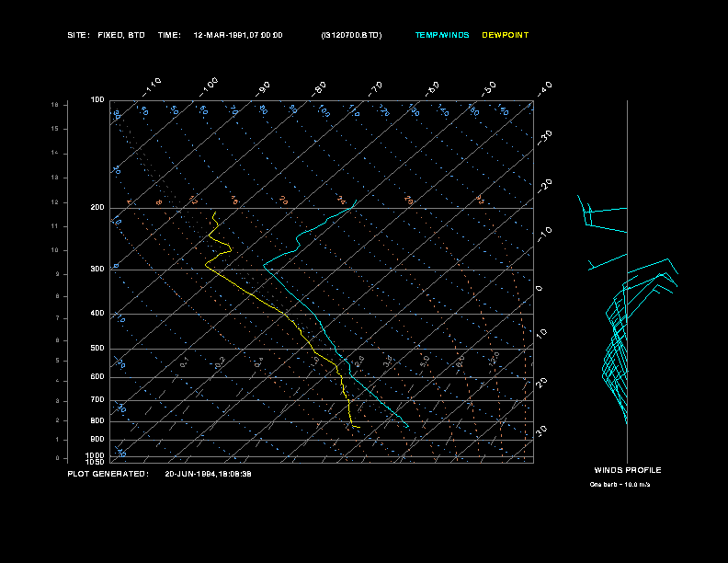
Task: Click the 16 tick on height axis
Action: tap(55, 105)
